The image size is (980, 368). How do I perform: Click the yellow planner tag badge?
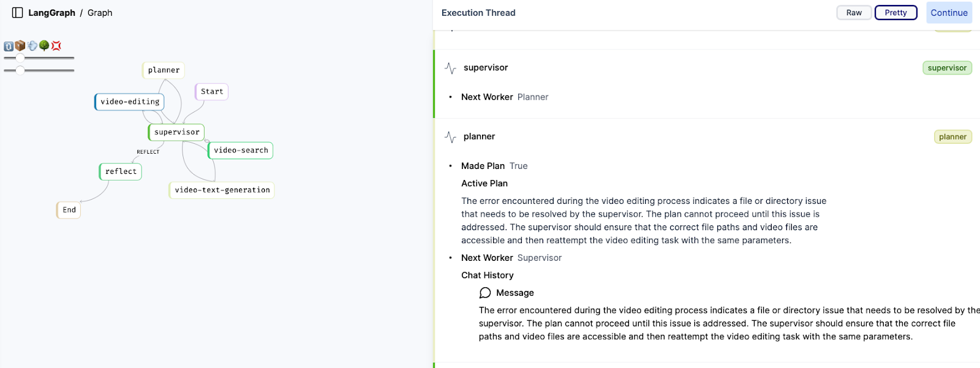pos(952,137)
